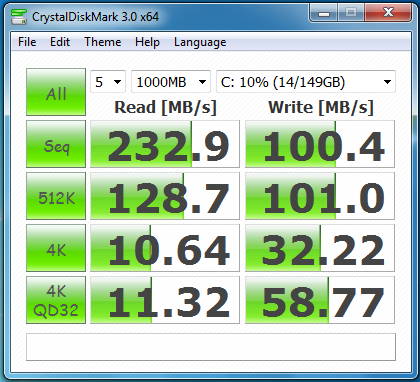Open the Help menu
Screen dimensions: 420x382
[x=147, y=42]
